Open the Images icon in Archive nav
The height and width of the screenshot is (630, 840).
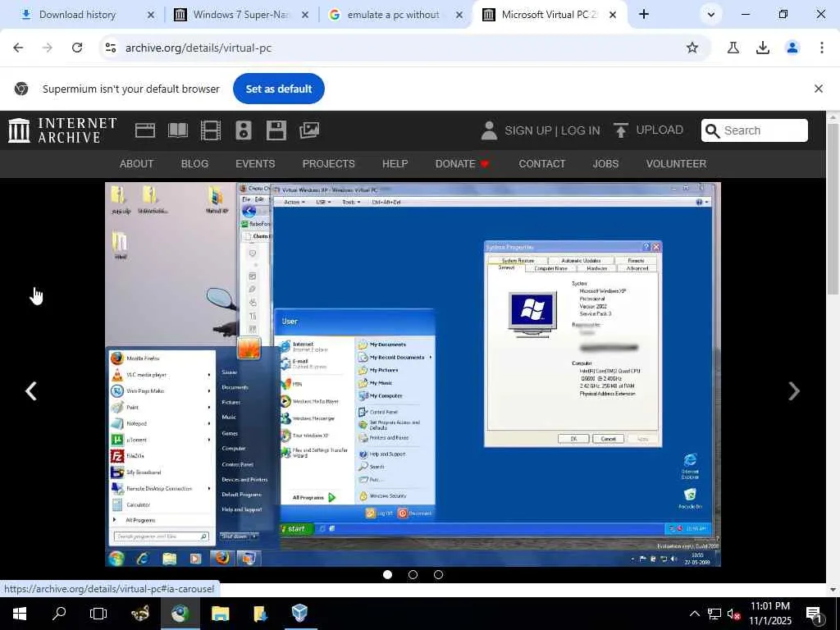click(309, 130)
